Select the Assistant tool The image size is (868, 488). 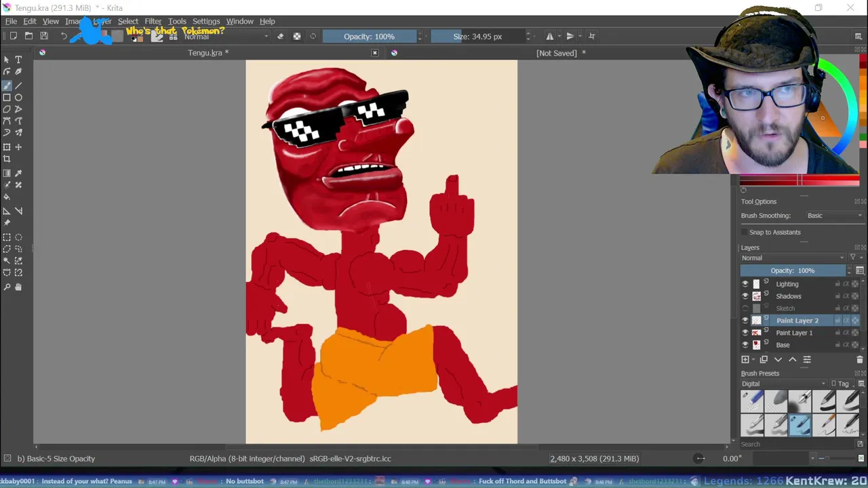coord(7,211)
